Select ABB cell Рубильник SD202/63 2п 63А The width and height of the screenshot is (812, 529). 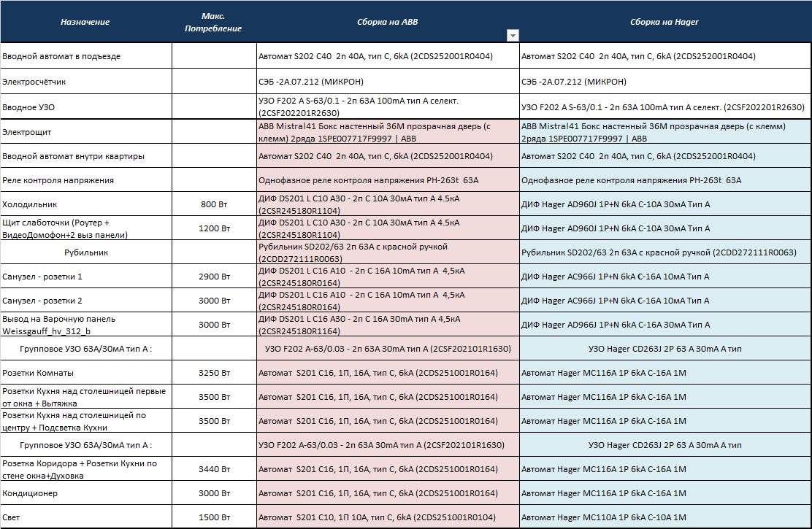click(x=388, y=252)
